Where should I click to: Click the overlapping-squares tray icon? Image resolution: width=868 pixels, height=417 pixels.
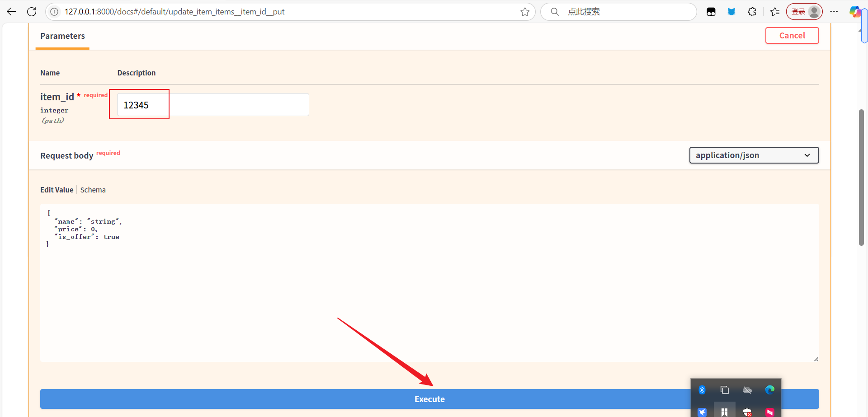click(725, 390)
